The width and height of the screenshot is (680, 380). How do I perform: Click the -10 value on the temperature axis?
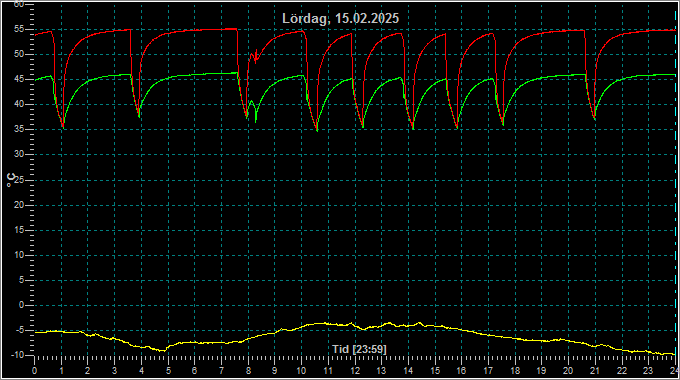coord(17,355)
